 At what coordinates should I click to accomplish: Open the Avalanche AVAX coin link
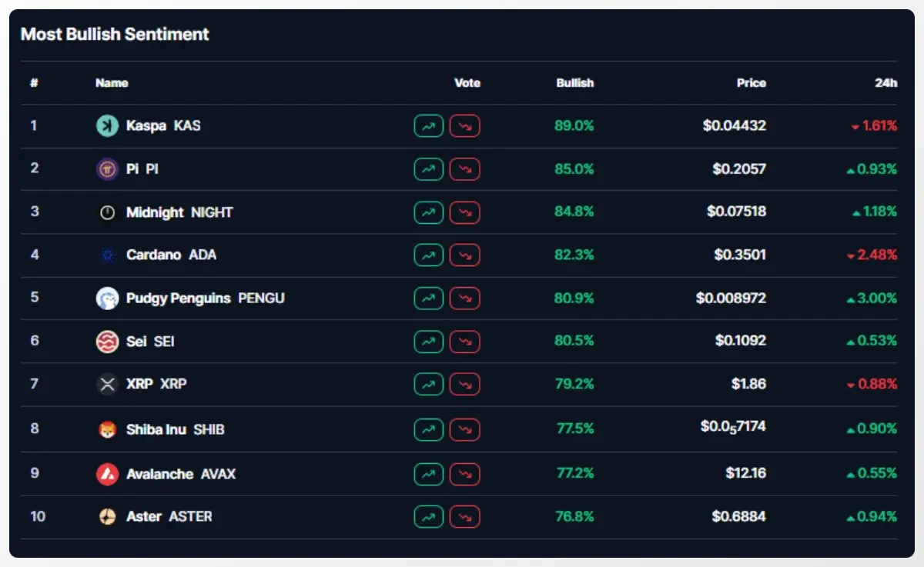tap(181, 474)
